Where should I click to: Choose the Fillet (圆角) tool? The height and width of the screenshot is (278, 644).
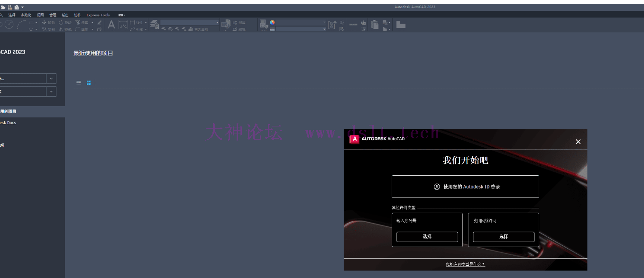pyautogui.click(x=82, y=29)
